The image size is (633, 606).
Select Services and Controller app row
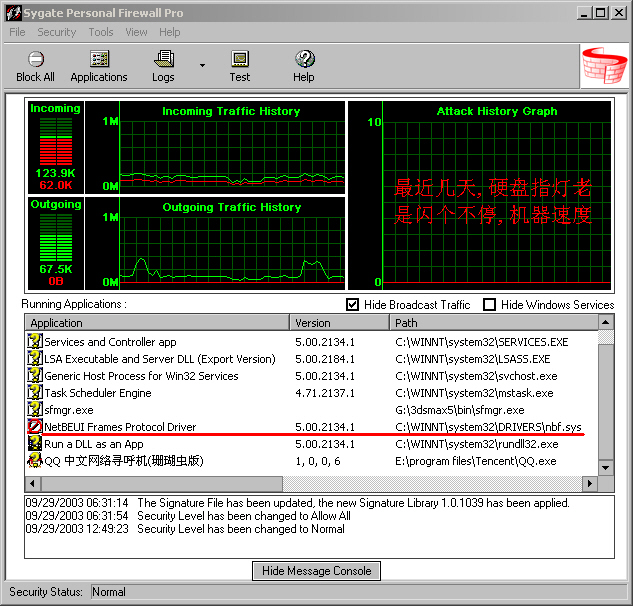point(312,342)
